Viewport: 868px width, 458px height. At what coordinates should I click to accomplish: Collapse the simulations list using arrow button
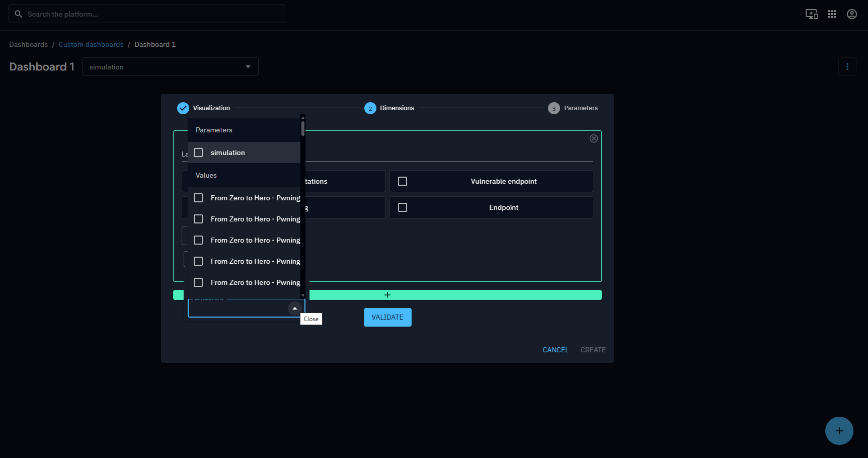pos(295,308)
